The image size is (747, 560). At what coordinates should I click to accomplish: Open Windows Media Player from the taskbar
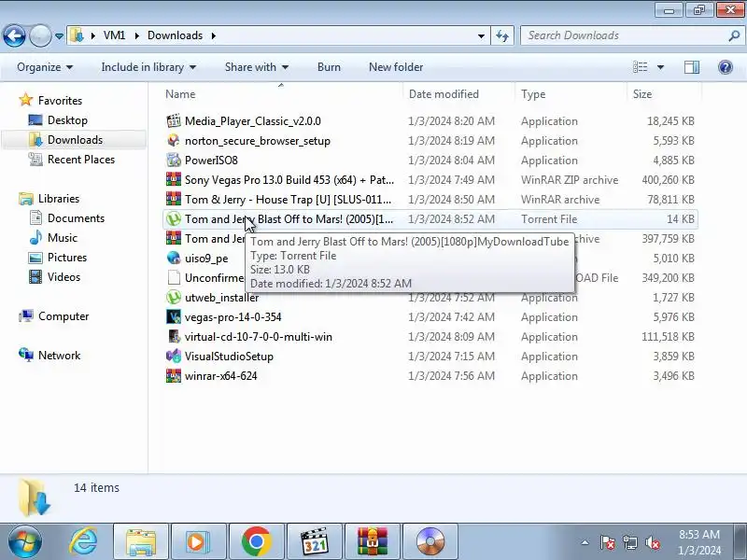(x=198, y=541)
